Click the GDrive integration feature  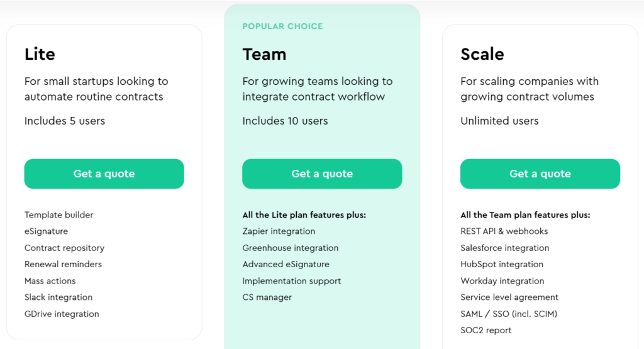[x=62, y=314]
